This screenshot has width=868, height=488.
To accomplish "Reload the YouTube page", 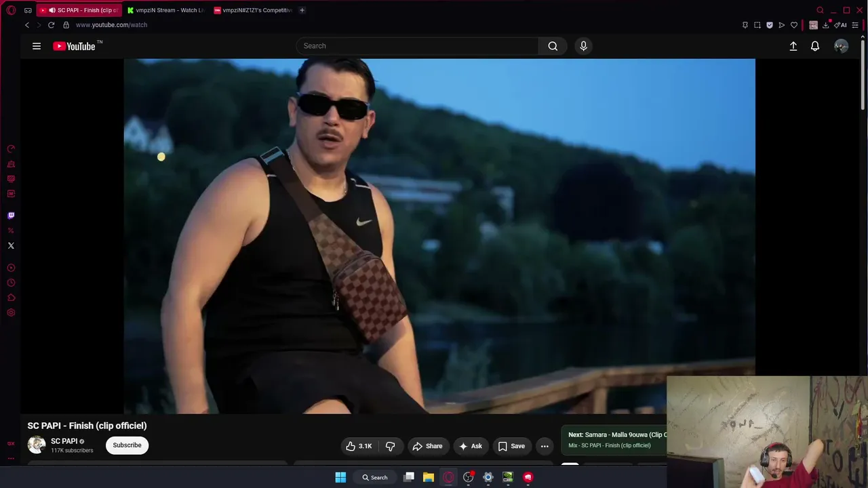I will click(51, 25).
